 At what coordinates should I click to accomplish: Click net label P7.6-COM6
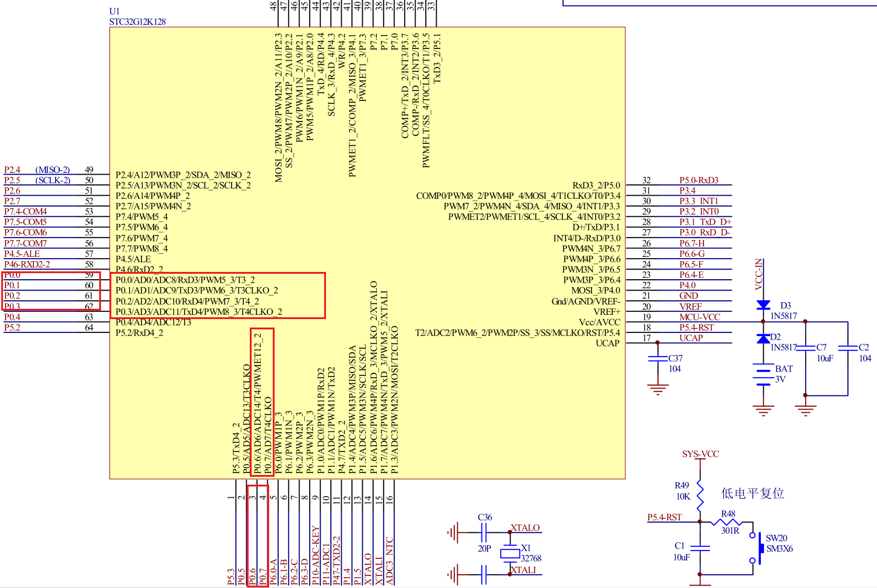[x=25, y=233]
